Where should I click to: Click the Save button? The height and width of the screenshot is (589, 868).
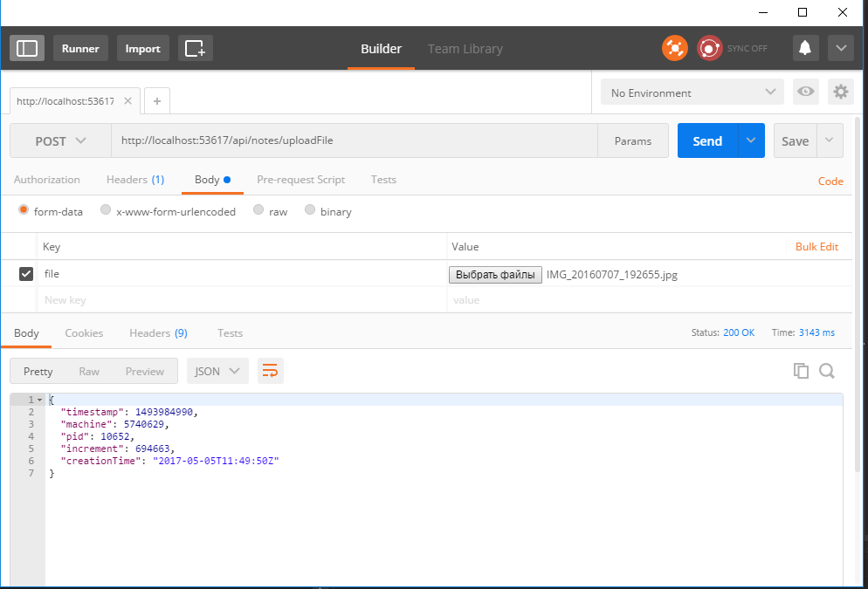tap(795, 140)
